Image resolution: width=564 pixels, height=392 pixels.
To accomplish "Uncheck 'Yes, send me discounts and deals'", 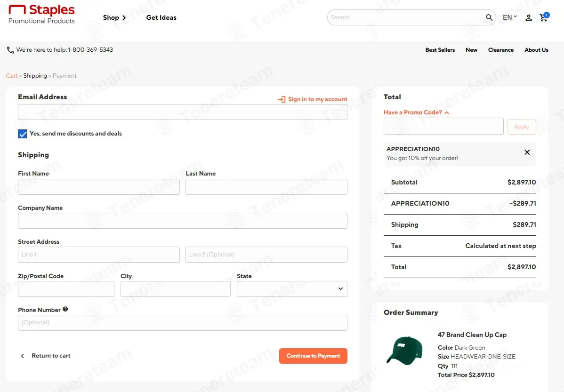I will 22,134.
